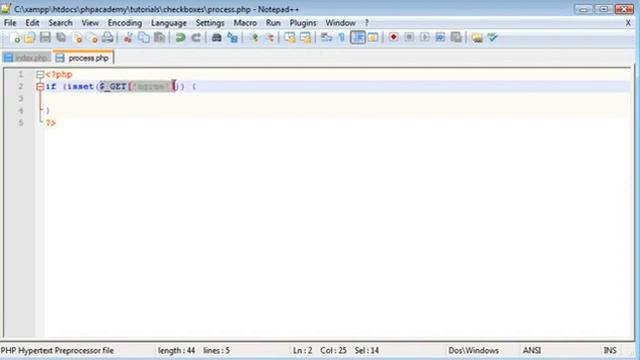The width and height of the screenshot is (640, 360).
Task: Click the Save Recorded Macro icon
Action: click(456, 38)
